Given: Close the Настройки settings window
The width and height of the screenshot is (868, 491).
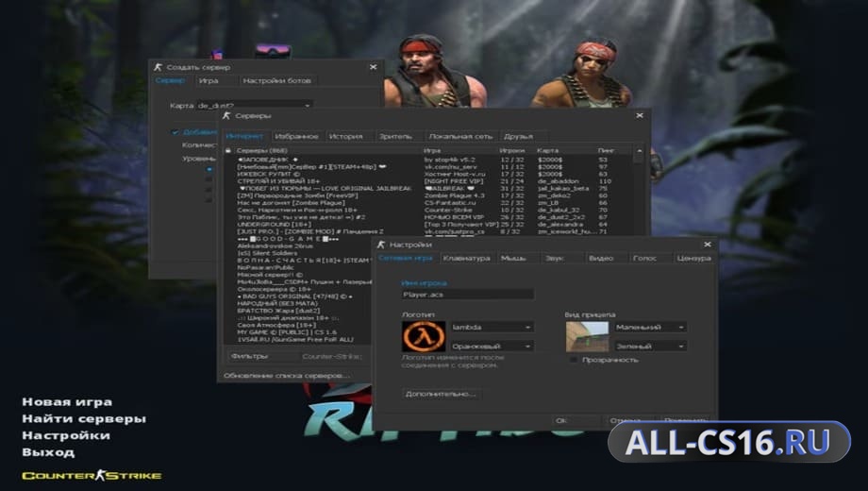Looking at the screenshot, I should tap(707, 245).
